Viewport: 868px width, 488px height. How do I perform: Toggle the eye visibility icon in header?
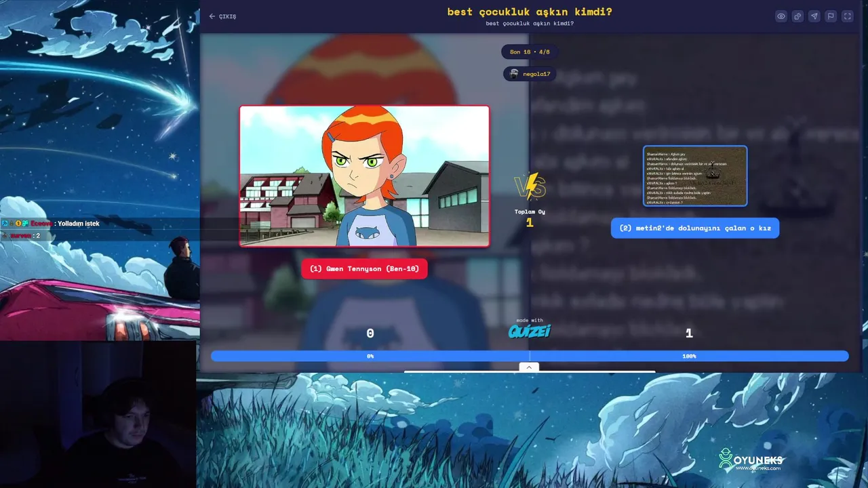click(781, 16)
